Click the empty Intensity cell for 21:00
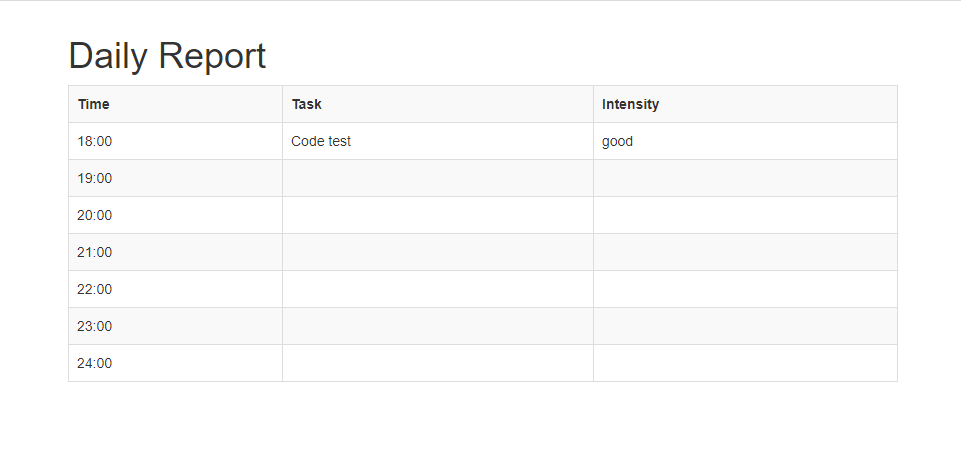Screen dimensions: 961x464 (x=744, y=252)
